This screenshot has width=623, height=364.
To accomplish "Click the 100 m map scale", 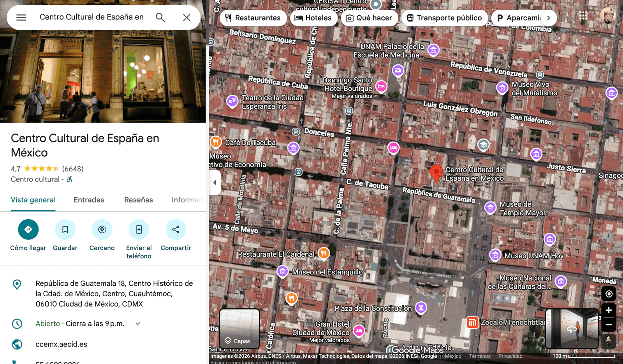I will [584, 356].
